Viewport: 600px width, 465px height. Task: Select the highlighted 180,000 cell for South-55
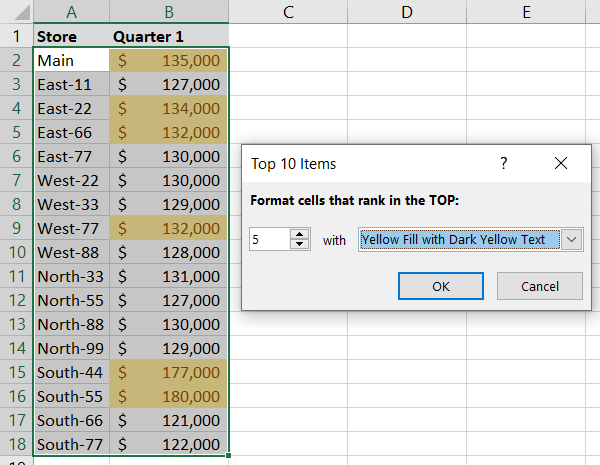pyautogui.click(x=169, y=396)
